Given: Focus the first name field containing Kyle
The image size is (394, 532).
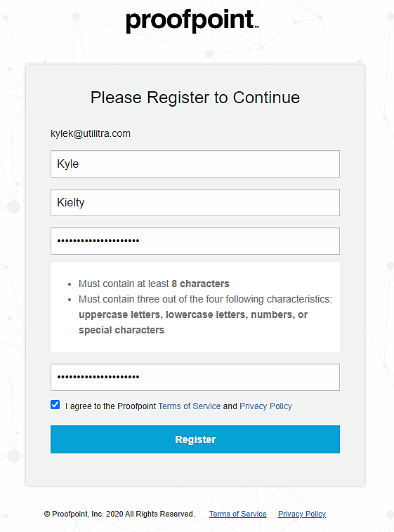Looking at the screenshot, I should (x=195, y=164).
